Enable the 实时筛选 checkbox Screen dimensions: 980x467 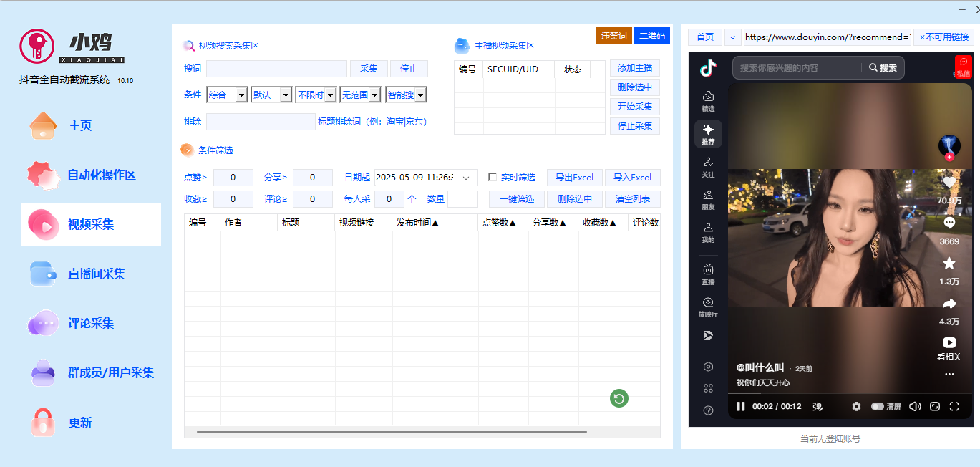click(491, 177)
